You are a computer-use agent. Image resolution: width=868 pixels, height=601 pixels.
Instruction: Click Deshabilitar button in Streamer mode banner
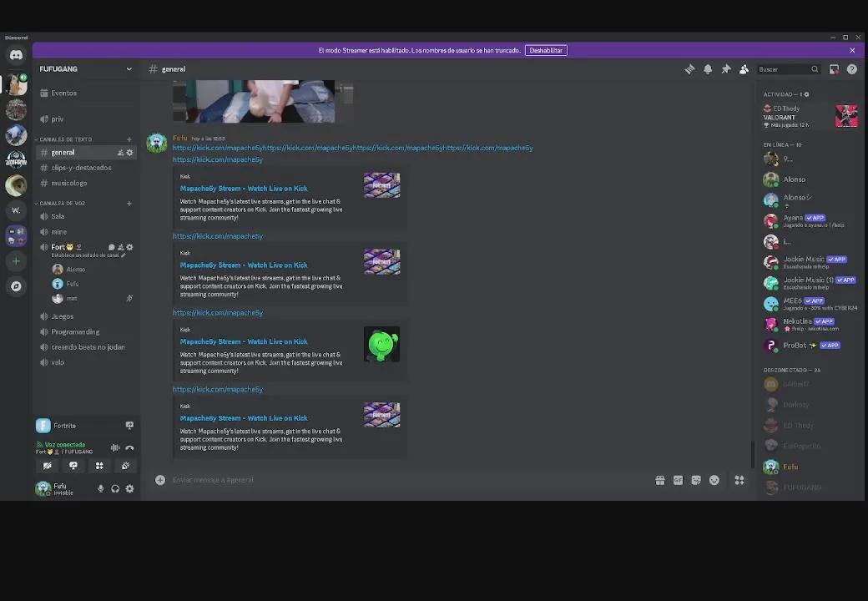tap(546, 50)
